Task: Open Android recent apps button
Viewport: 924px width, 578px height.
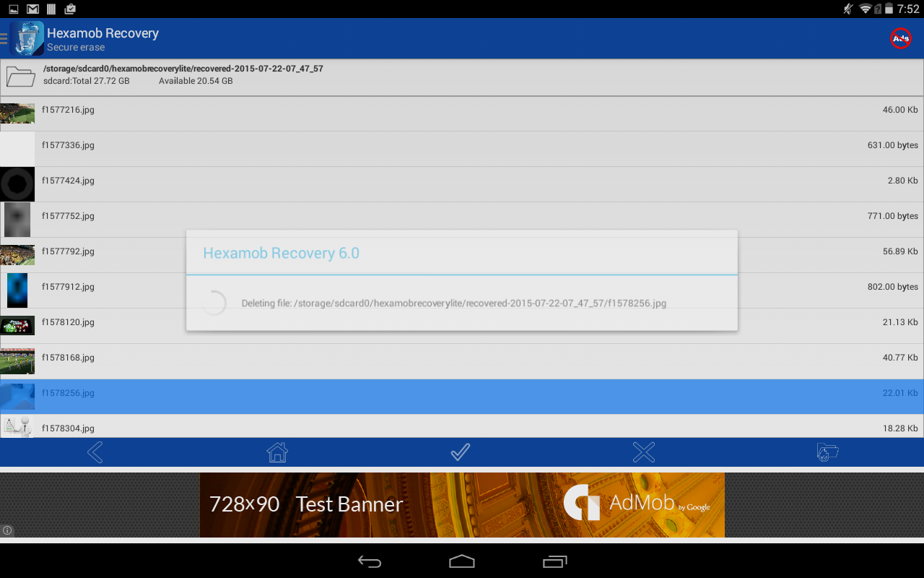Action: point(555,561)
